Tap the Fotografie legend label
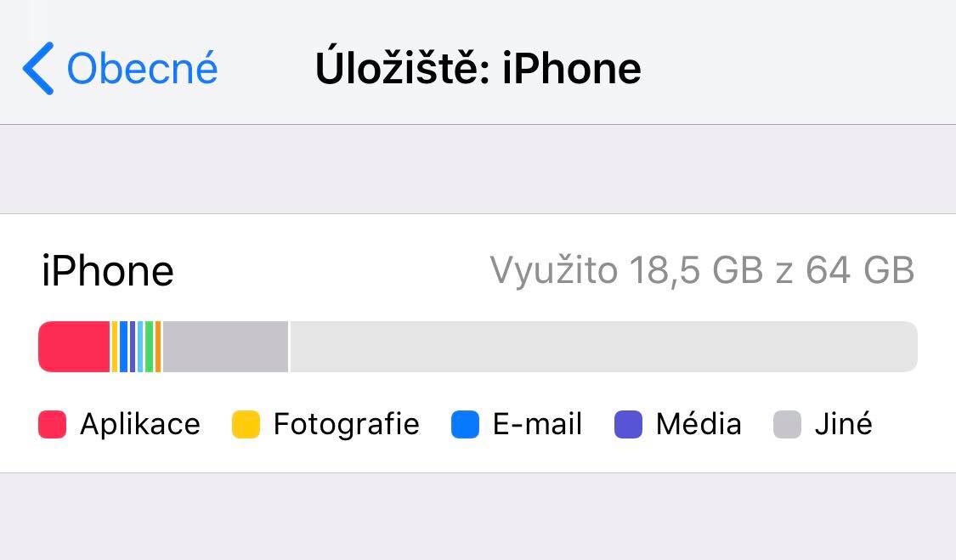The image size is (956, 560). click(x=346, y=424)
